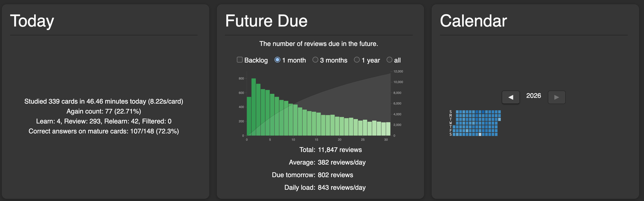The height and width of the screenshot is (201, 644).
Task: Click the pale square ending the upper T row
Action: point(499,119)
